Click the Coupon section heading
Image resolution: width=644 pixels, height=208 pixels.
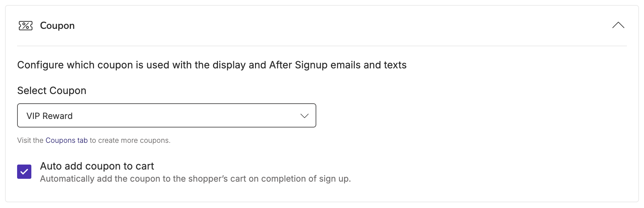pyautogui.click(x=57, y=26)
